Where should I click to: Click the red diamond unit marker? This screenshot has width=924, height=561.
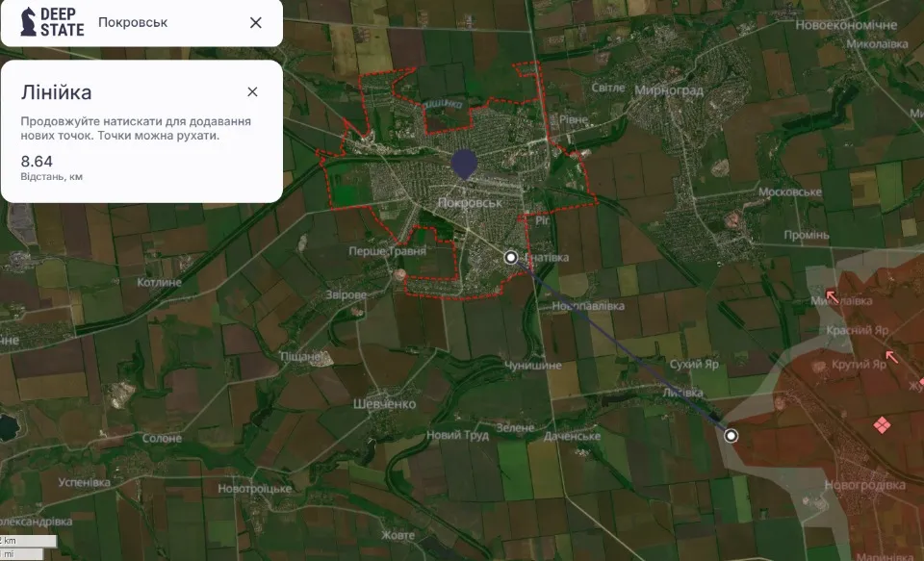point(881,424)
